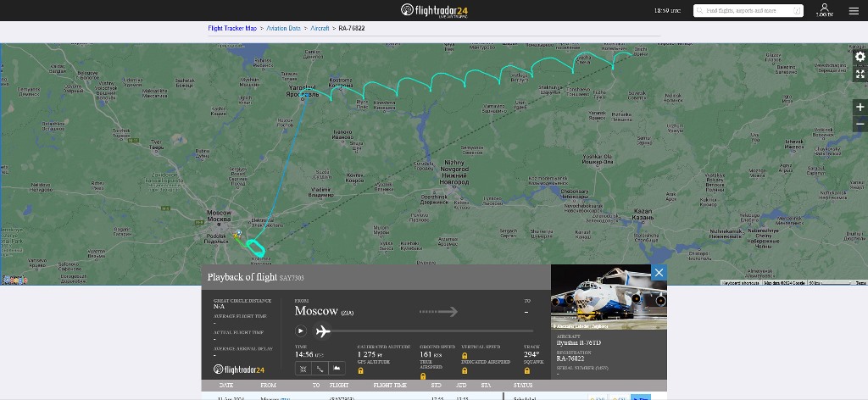
Task: Click the Flightradar24 logo in header
Action: pos(434,10)
